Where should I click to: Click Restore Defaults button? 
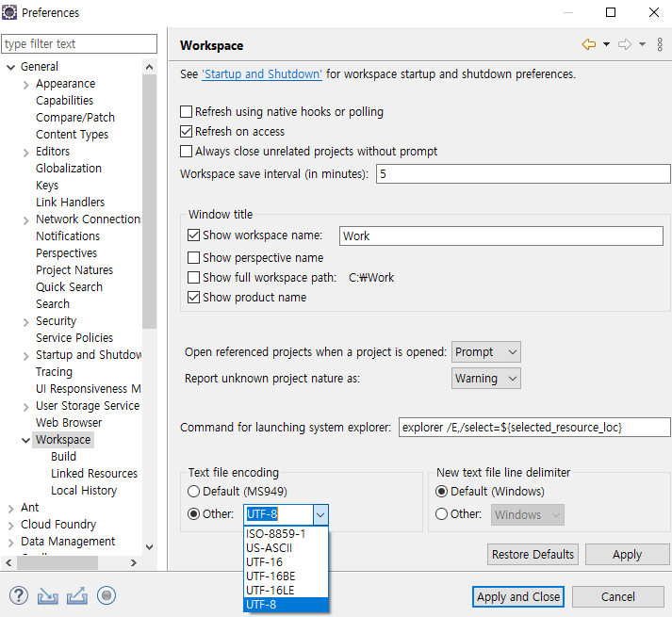point(533,555)
